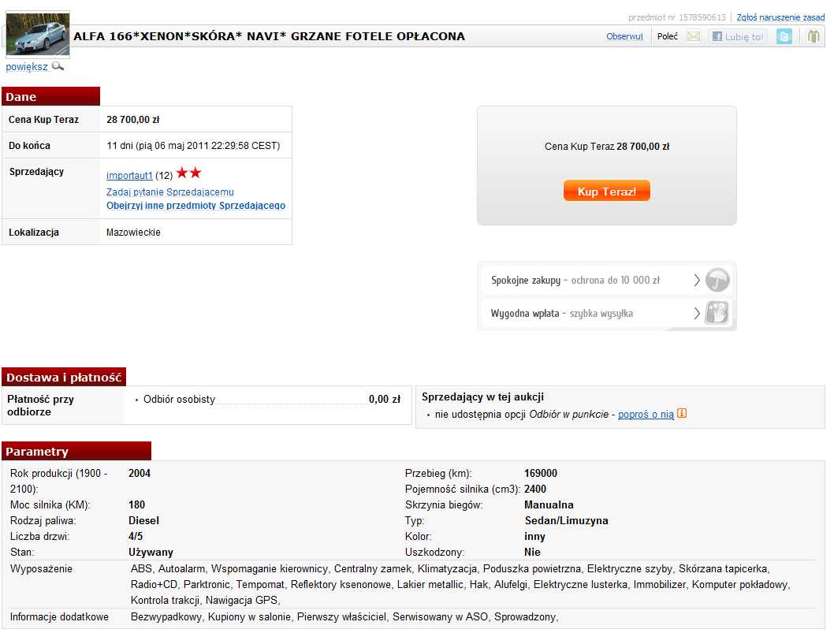The height and width of the screenshot is (644, 834).
Task: Click 'Spokojne zakupy – ochrona do 10 000 zł' text
Action: point(575,281)
